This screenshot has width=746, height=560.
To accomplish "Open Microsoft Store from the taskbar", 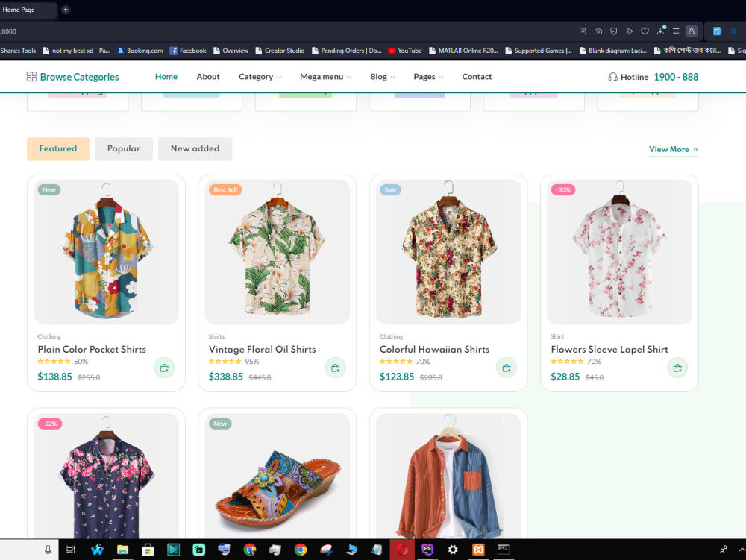I will point(148,550).
